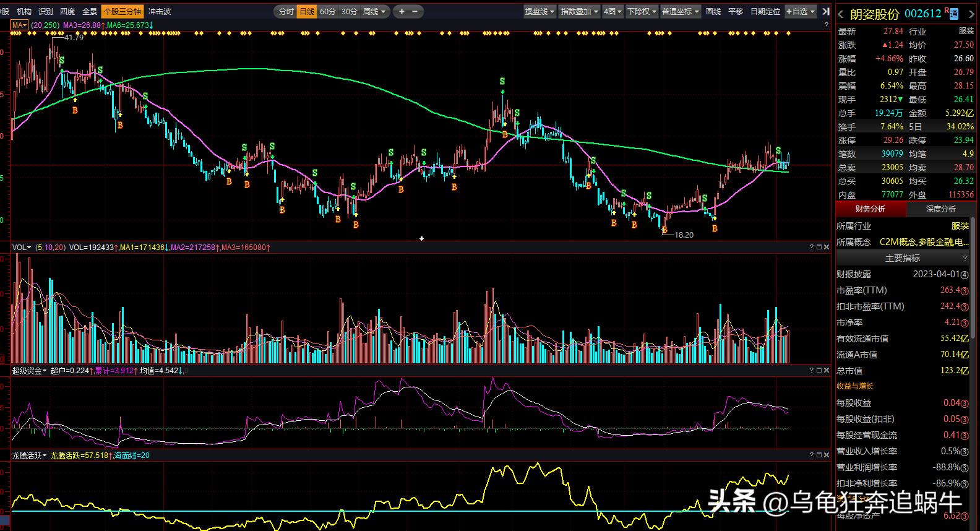This screenshot has height=531, width=980.
Task: Go to previous stock with left arrow
Action: (x=841, y=14)
